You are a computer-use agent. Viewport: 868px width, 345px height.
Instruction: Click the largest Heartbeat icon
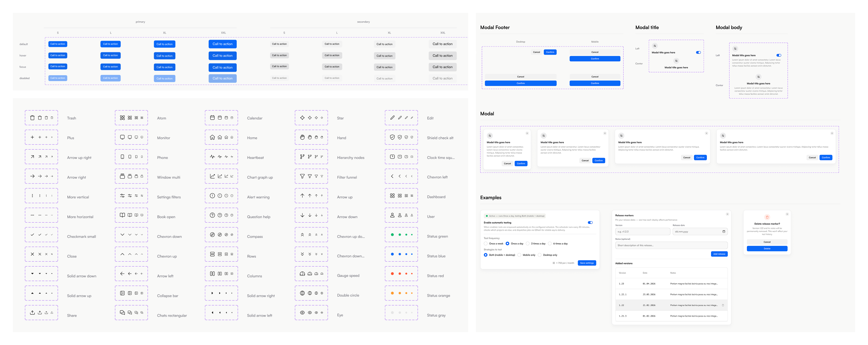(212, 157)
